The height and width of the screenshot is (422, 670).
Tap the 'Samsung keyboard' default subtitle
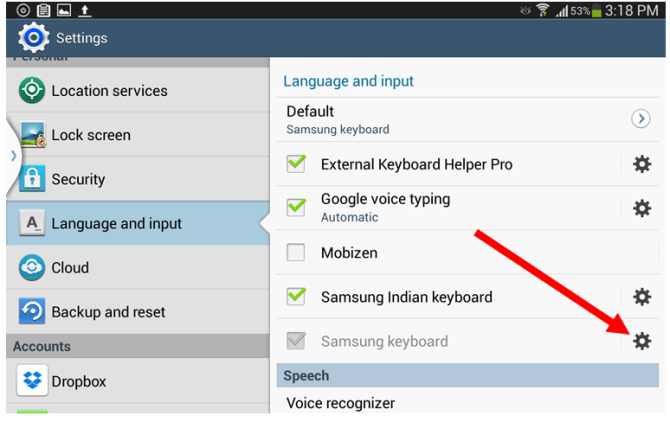(x=338, y=129)
